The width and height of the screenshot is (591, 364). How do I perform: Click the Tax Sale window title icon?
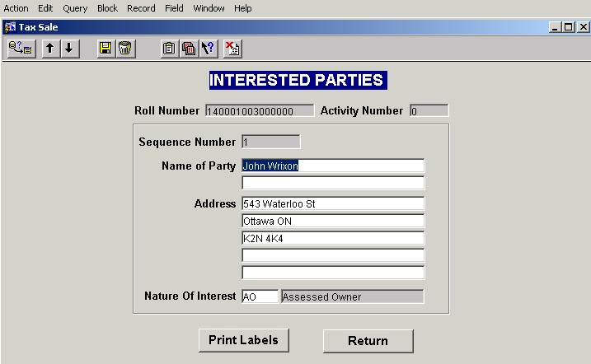click(x=10, y=27)
